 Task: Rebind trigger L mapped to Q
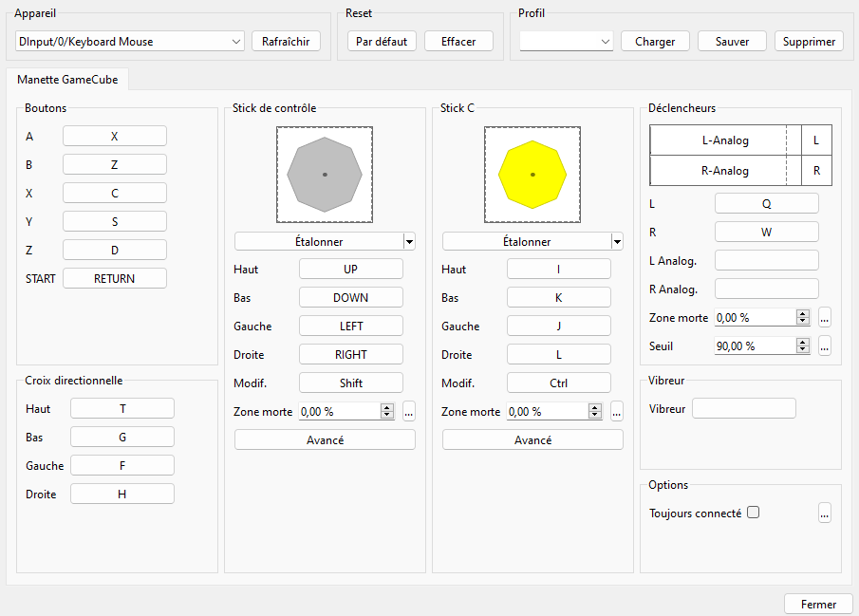tap(766, 204)
